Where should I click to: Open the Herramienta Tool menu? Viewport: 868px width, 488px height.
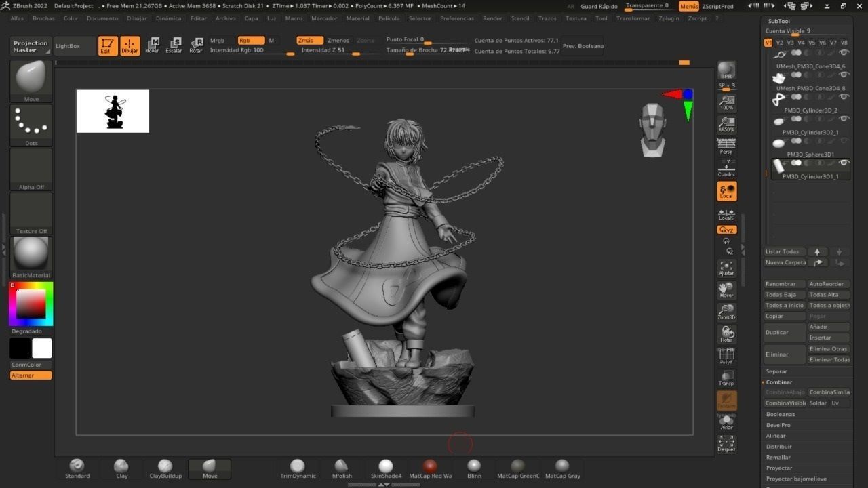pos(601,18)
